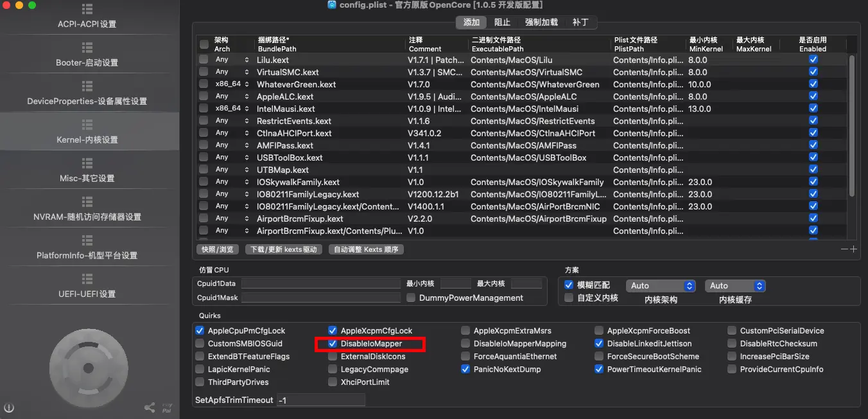Select the UTBMap.kext bundle path cell
Screen dimensions: 868x419
pos(282,170)
